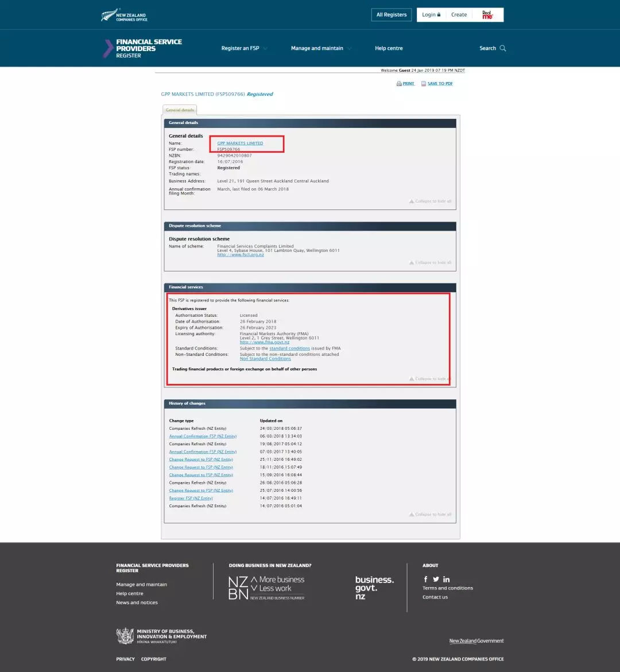Open the Facebook icon in the footer

tap(425, 579)
